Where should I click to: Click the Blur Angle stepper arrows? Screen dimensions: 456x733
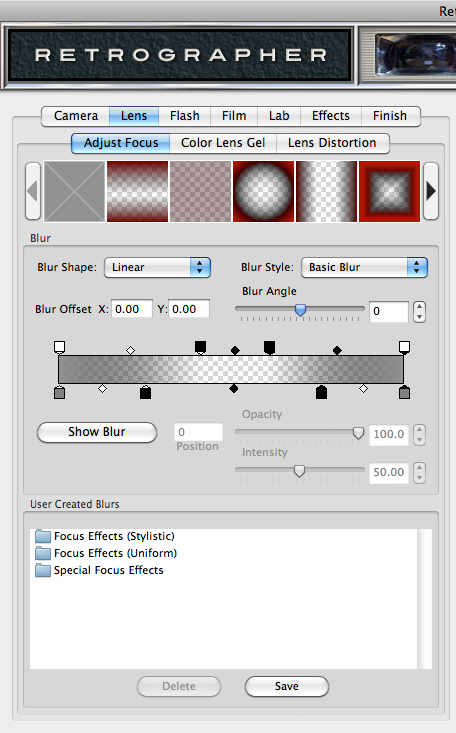(420, 312)
